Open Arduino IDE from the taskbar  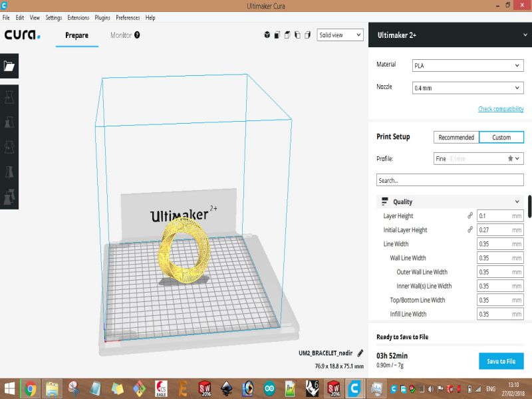pos(270,389)
